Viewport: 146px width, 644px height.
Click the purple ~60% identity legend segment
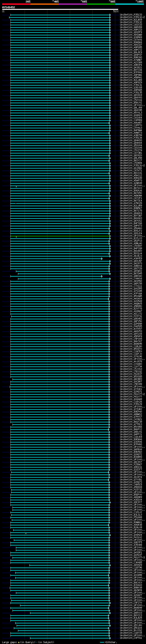73,4
